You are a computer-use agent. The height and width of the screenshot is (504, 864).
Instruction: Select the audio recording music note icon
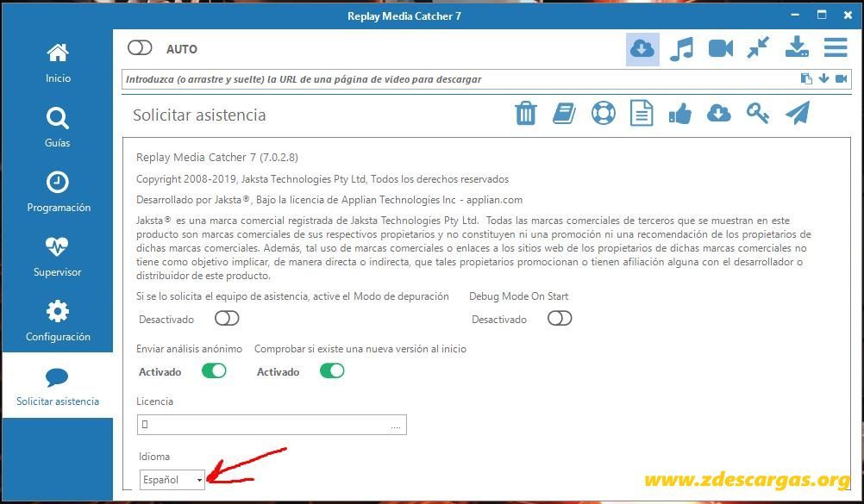tap(681, 48)
